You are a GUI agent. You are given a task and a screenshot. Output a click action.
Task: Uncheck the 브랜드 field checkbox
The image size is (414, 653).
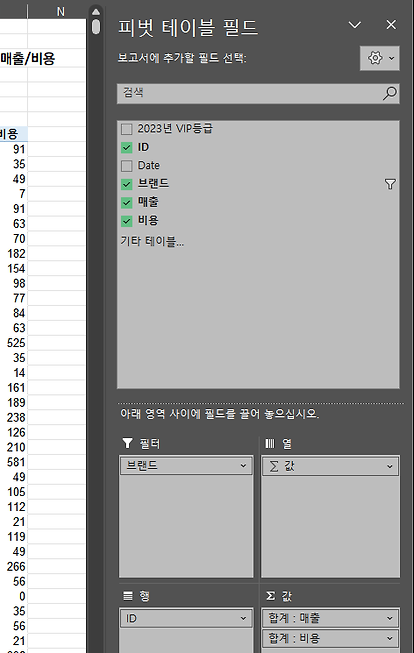pos(127,184)
